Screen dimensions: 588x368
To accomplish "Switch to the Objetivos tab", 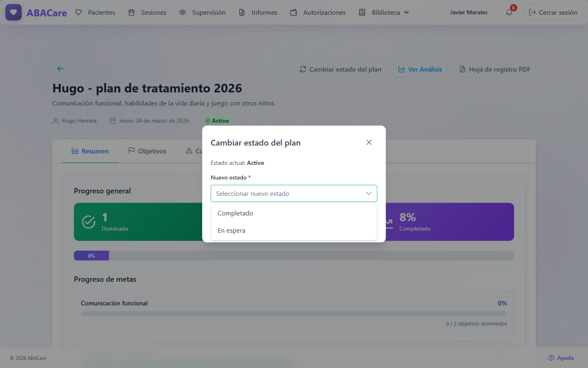I will pyautogui.click(x=147, y=151).
